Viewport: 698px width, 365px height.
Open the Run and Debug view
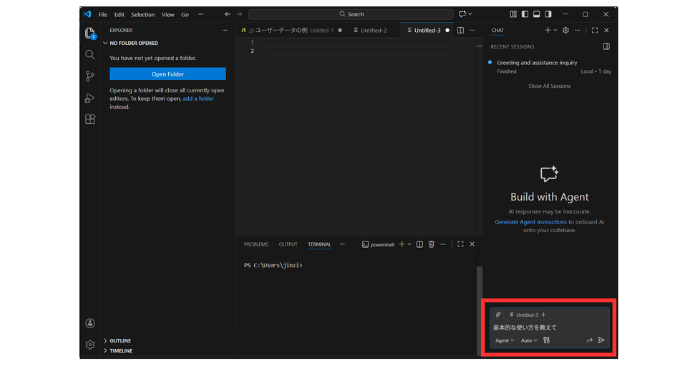tap(90, 98)
